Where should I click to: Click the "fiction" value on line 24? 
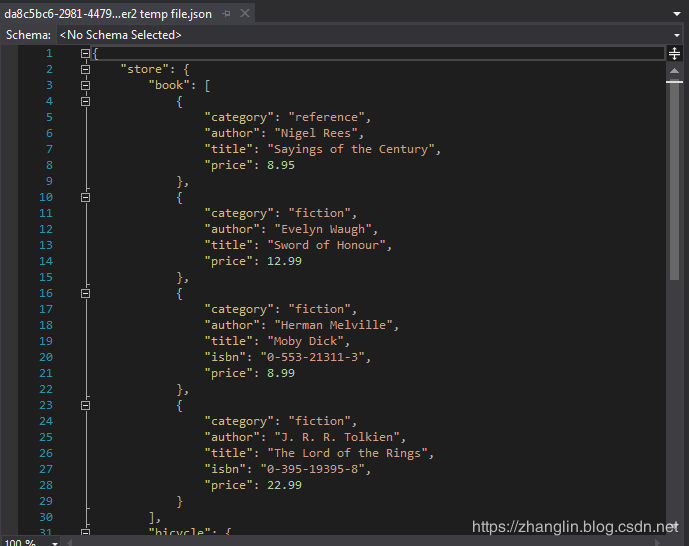(x=319, y=421)
